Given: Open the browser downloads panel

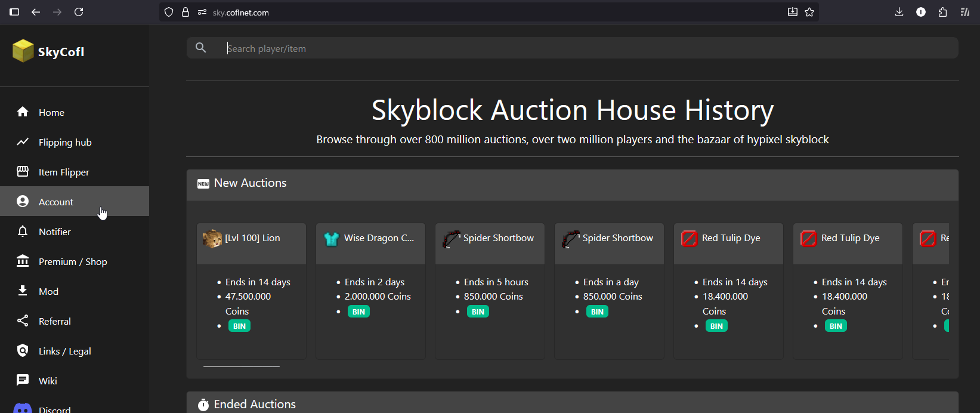Looking at the screenshot, I should point(899,12).
